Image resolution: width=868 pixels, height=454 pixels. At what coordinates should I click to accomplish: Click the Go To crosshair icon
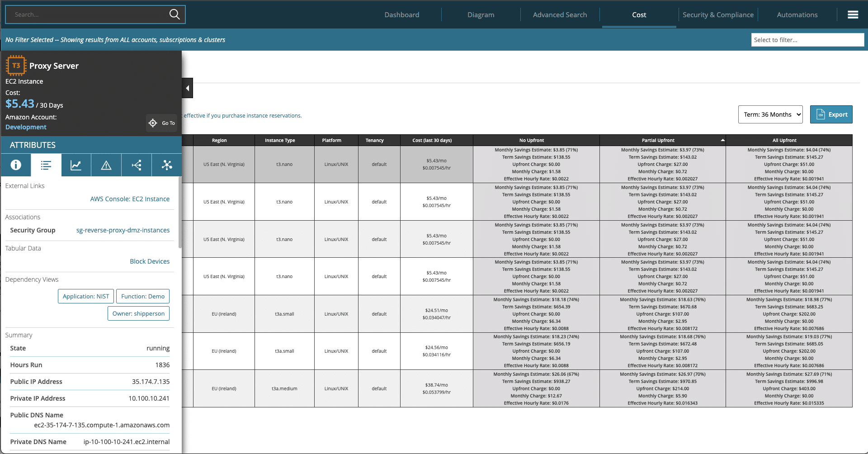(152, 123)
